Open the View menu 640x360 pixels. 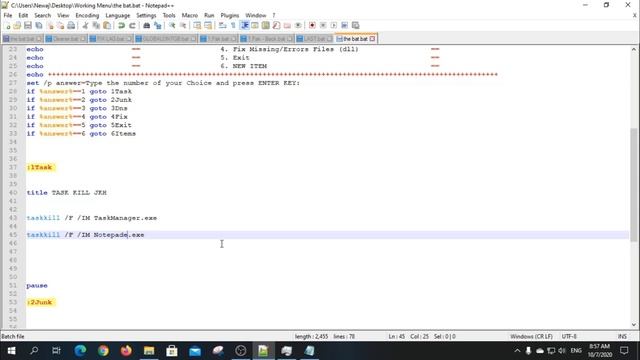pyautogui.click(x=63, y=15)
